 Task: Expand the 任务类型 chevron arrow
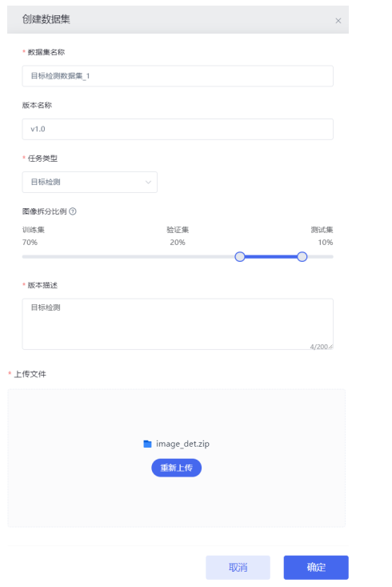[148, 183]
